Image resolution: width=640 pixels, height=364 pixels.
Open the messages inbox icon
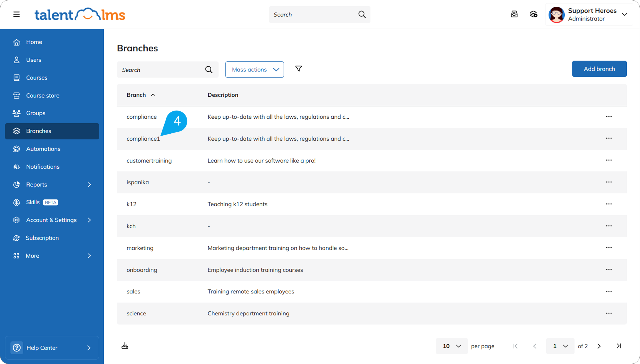(514, 14)
